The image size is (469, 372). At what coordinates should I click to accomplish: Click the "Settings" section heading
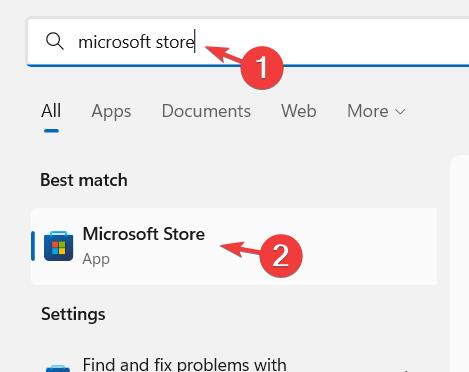tap(73, 314)
